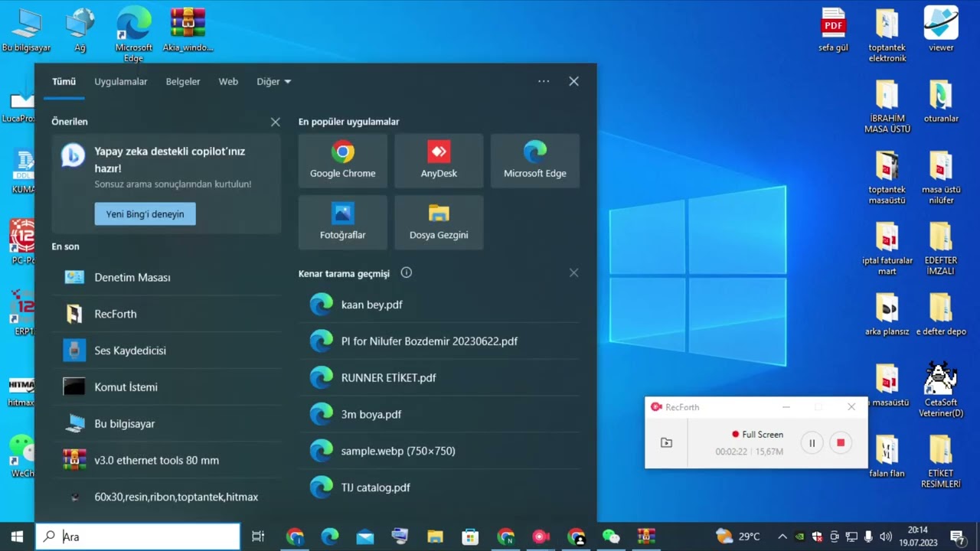Launch AnyDesk from popular apps

click(x=439, y=161)
